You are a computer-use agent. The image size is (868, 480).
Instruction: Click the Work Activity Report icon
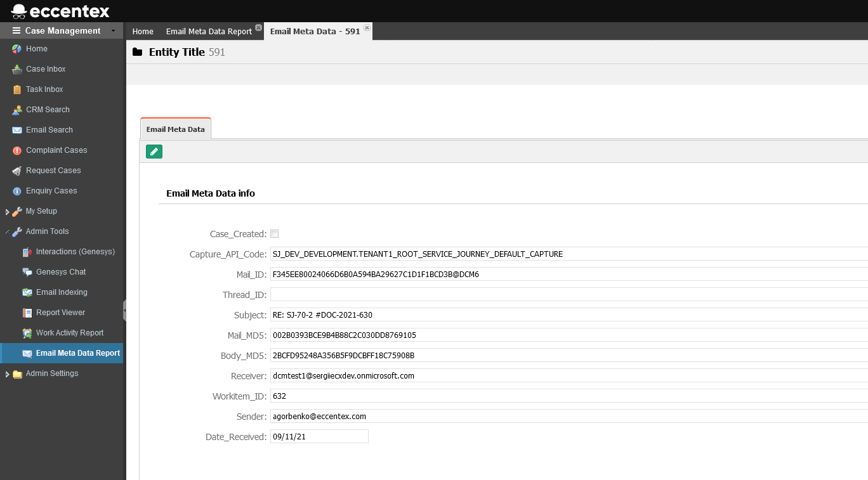[27, 333]
